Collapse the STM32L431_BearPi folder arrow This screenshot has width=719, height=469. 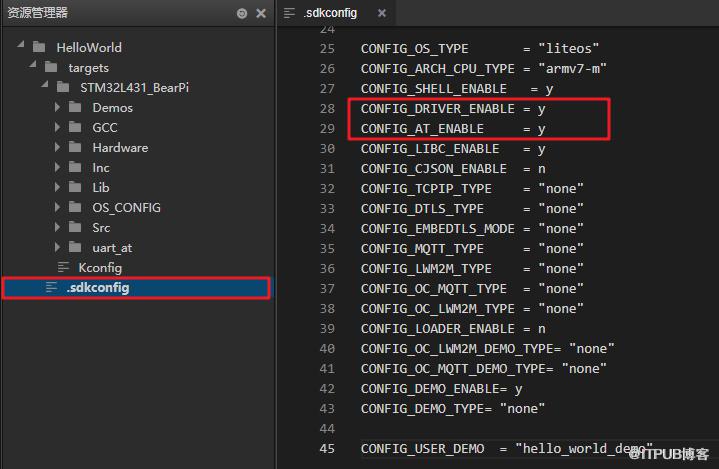(44, 85)
